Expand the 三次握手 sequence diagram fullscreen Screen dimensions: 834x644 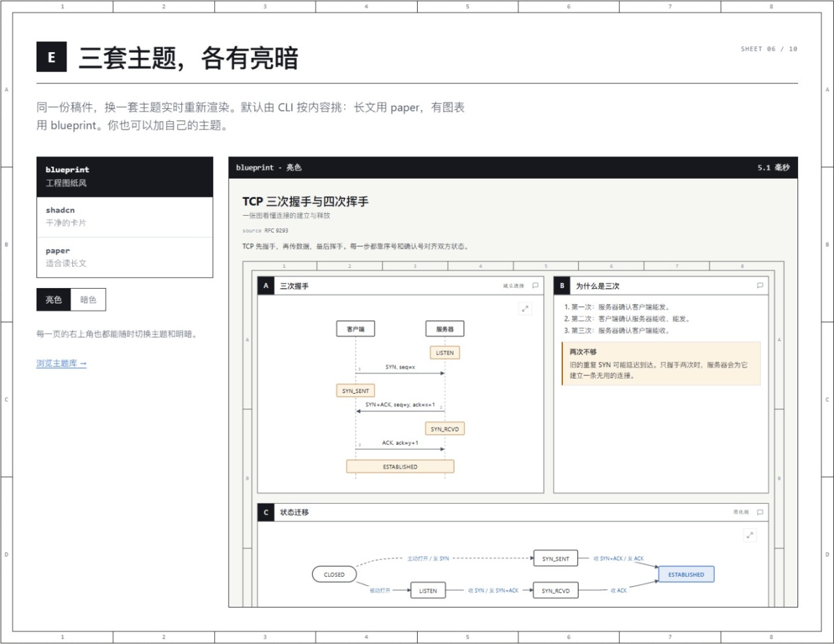[525, 309]
